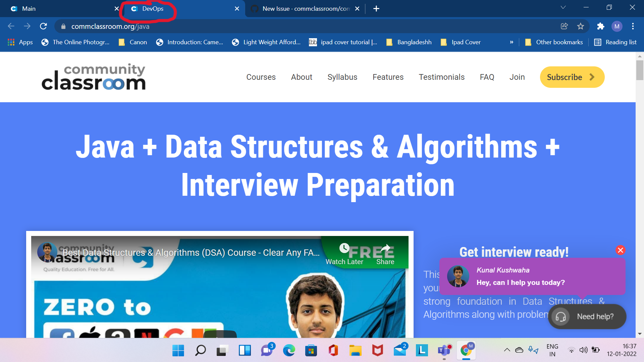Switch to the DevOps tab
The width and height of the screenshot is (644, 362).
pyautogui.click(x=153, y=9)
